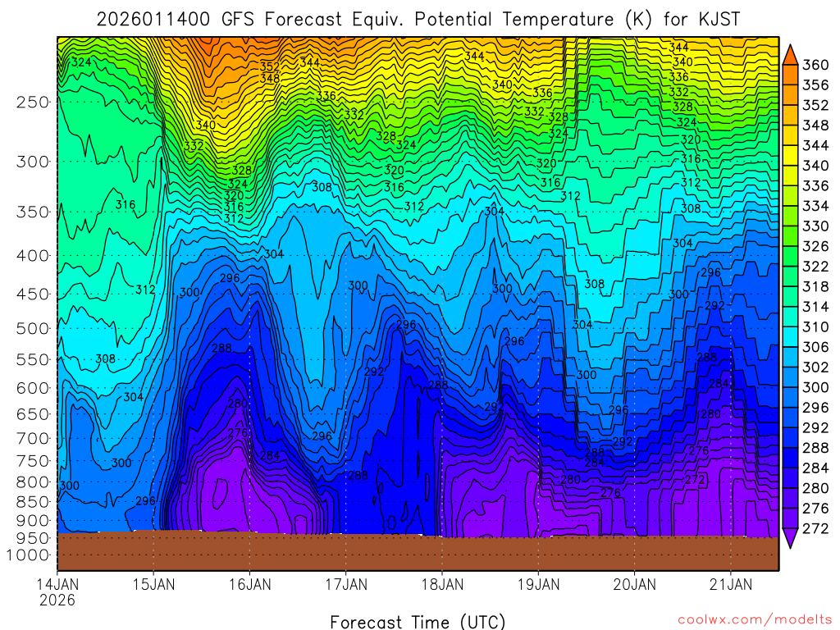Click the 326 value on the colorbar
This screenshot has height=630, width=840.
815,246
